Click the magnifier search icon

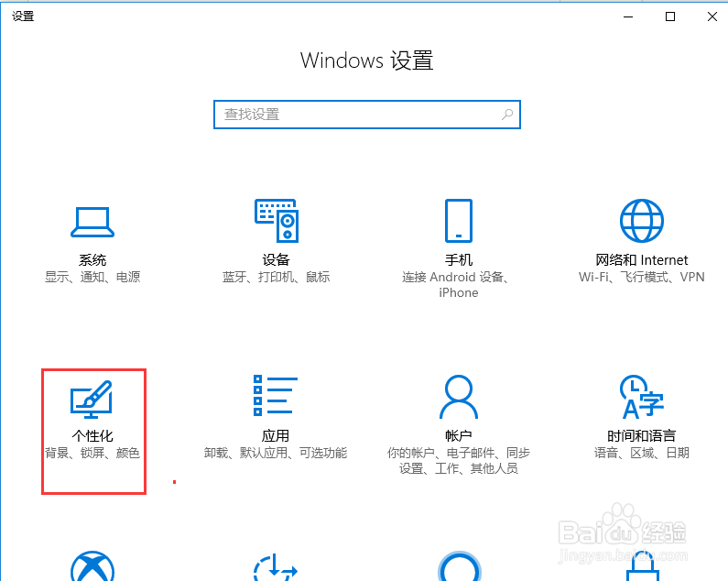click(x=507, y=115)
